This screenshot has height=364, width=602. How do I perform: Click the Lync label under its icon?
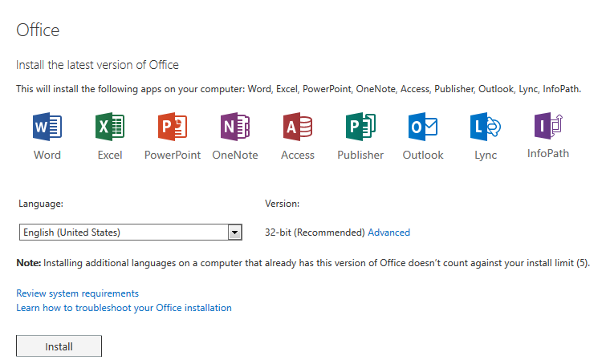pos(486,156)
